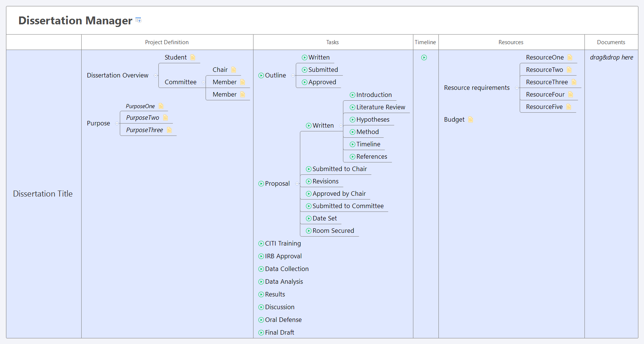Select the Project Definition column header
Image resolution: width=644 pixels, height=344 pixels.
[167, 42]
